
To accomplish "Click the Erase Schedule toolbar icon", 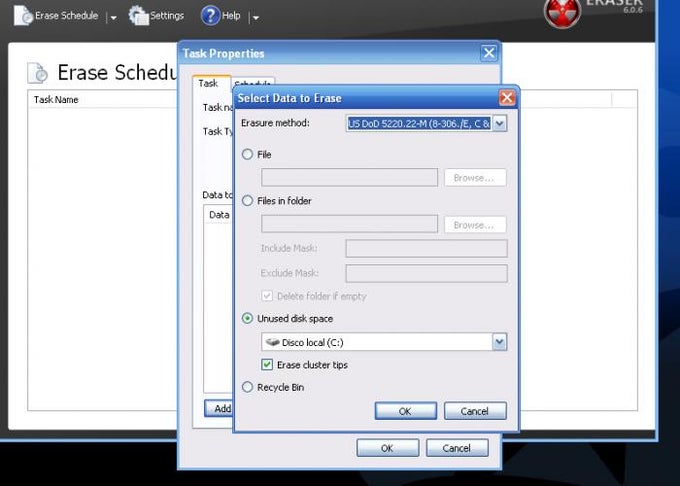I will (23, 16).
